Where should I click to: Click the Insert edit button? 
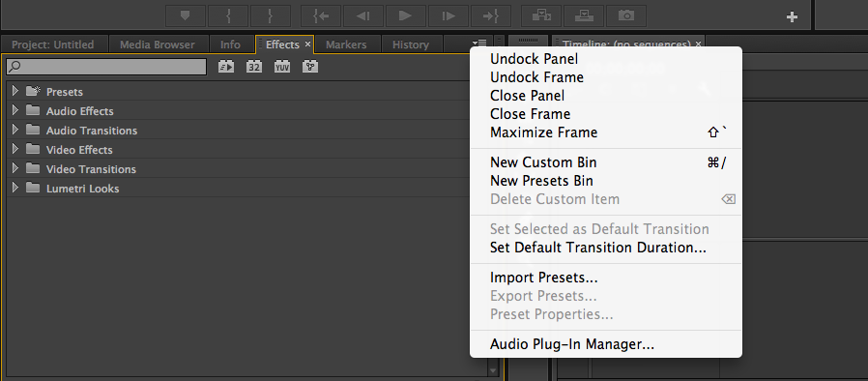[541, 16]
